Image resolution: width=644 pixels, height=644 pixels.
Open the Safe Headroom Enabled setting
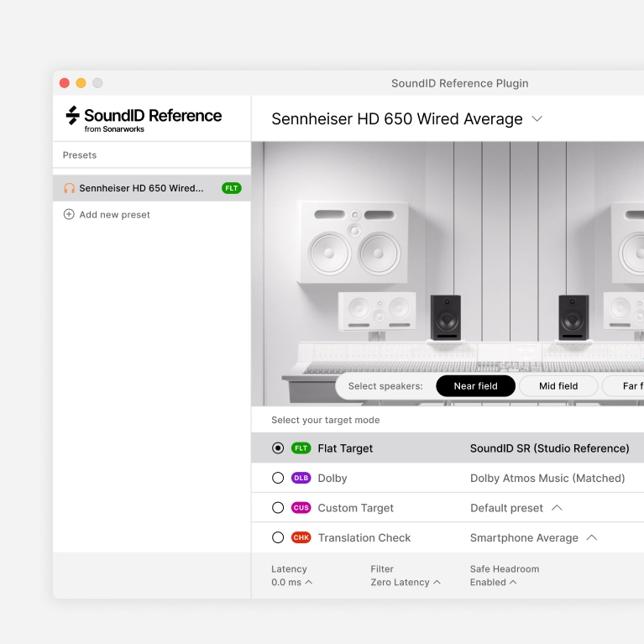(x=493, y=583)
